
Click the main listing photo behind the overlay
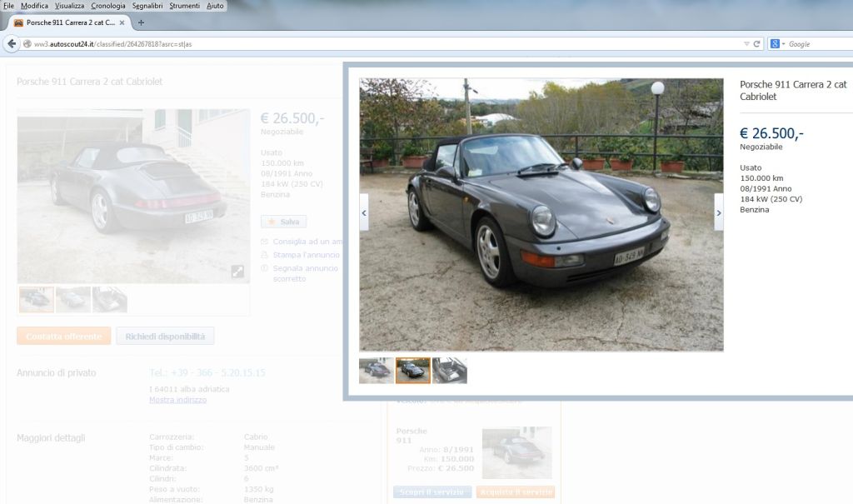coord(133,196)
